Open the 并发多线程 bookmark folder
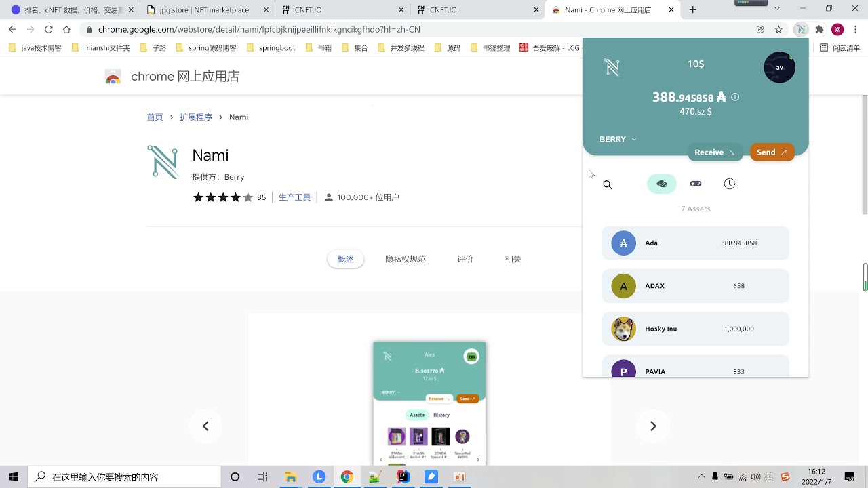The image size is (868, 488). click(401, 48)
